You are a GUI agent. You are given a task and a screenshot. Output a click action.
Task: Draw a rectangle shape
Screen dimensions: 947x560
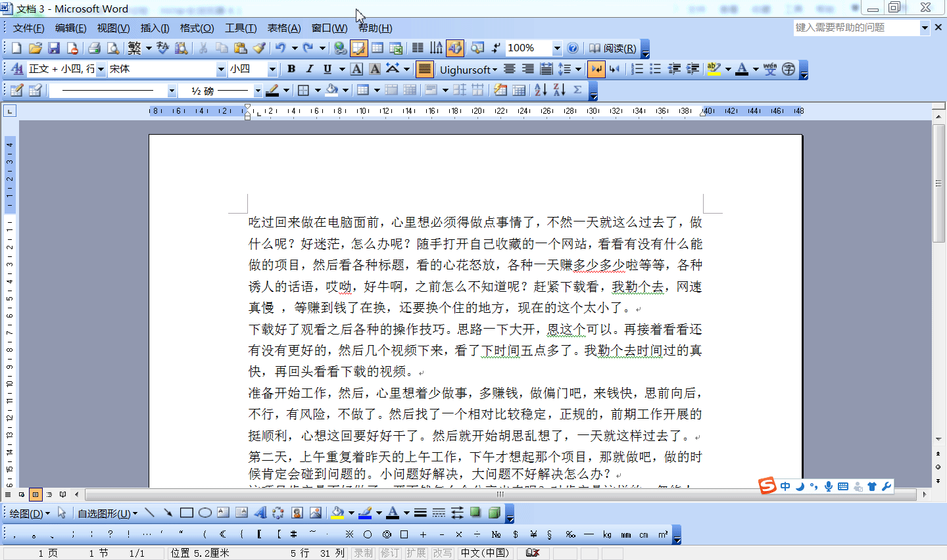coord(187,513)
